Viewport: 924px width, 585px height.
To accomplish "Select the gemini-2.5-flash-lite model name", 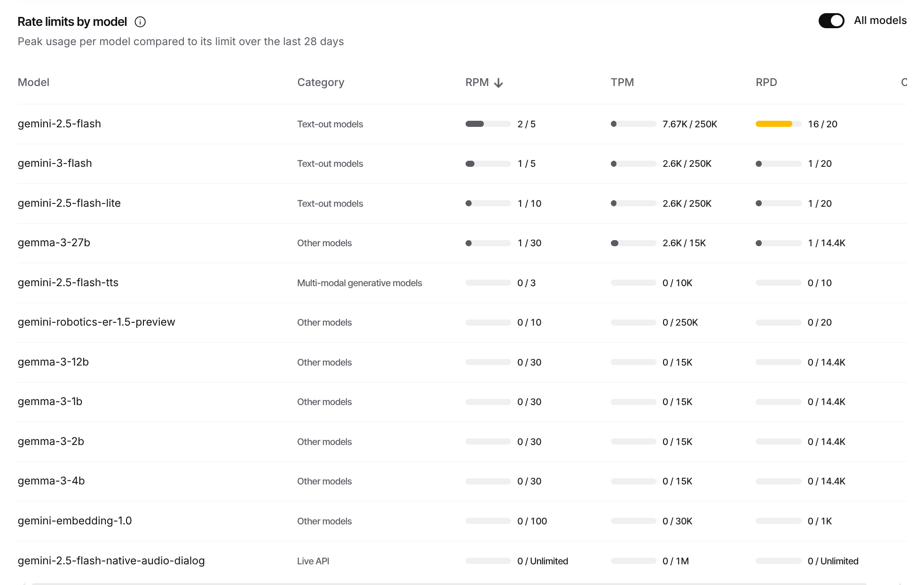I will (x=69, y=203).
